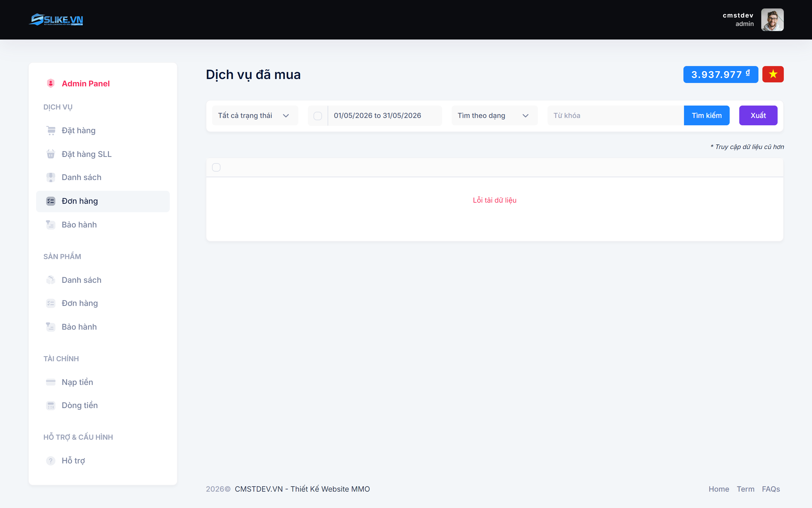Click the Lỗi tải dữ liệu error text

pyautogui.click(x=495, y=200)
